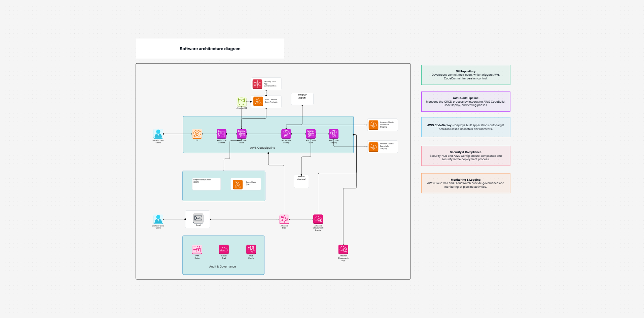Select the lower Elastic Beanstalk Staging icon
This screenshot has height=318, width=644.
pos(373,147)
